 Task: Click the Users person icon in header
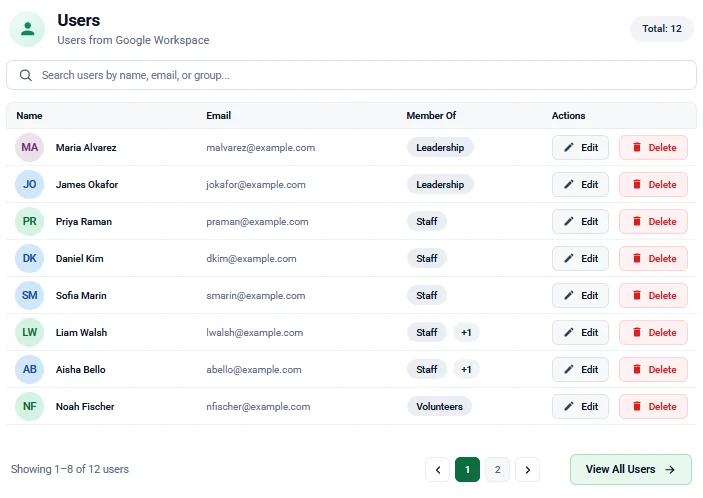(27, 29)
